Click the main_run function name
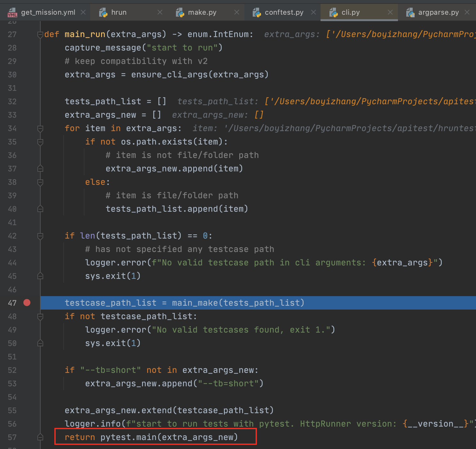Viewport: 476px width, 449px height. [x=85, y=34]
